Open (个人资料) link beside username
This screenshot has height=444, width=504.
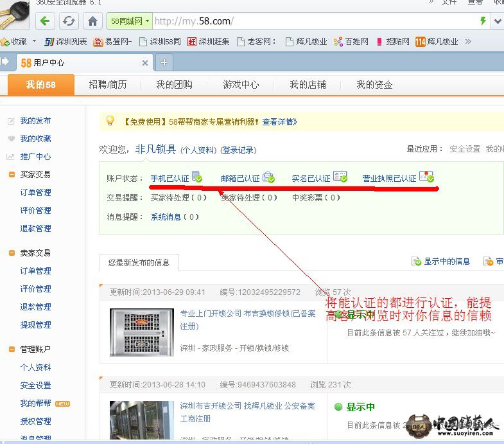198,150
